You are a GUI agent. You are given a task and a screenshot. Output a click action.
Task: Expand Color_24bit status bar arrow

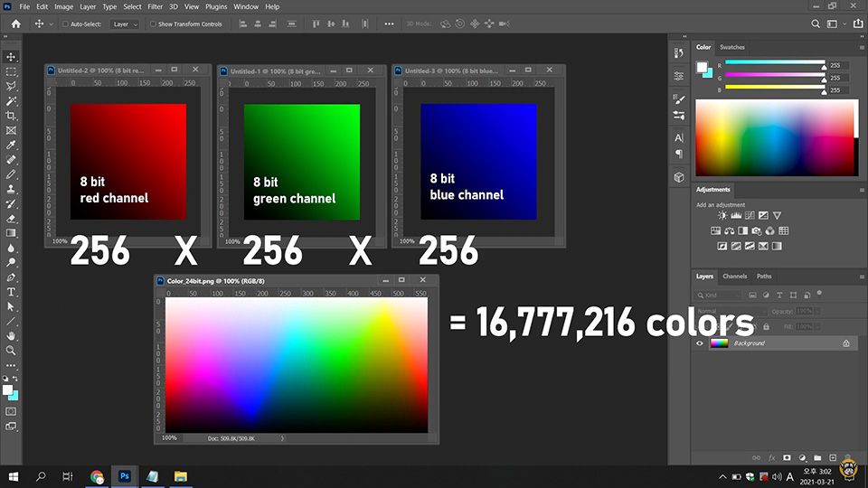click(x=282, y=438)
